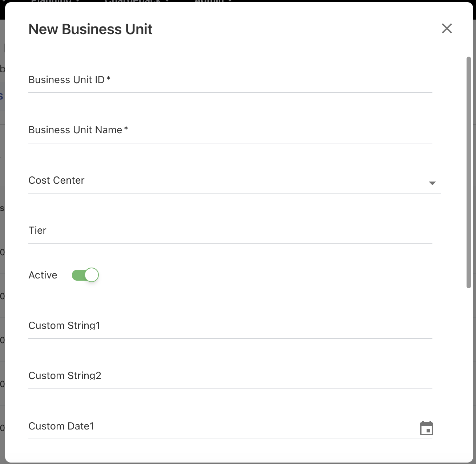Expand the Cost Center dropdown arrow
Viewport: 476px width, 464px height.
point(432,183)
